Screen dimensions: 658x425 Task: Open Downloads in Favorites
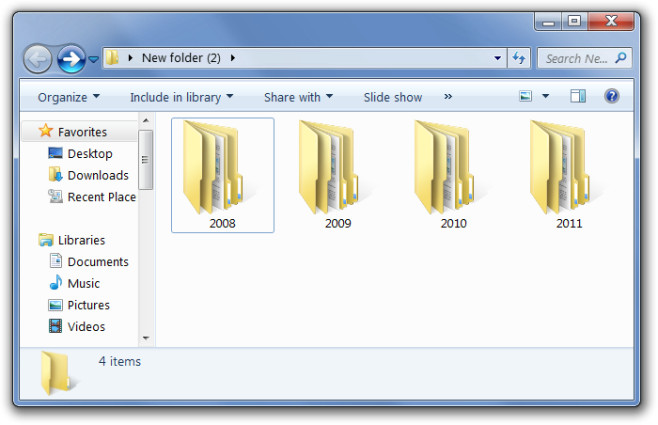pos(98,175)
